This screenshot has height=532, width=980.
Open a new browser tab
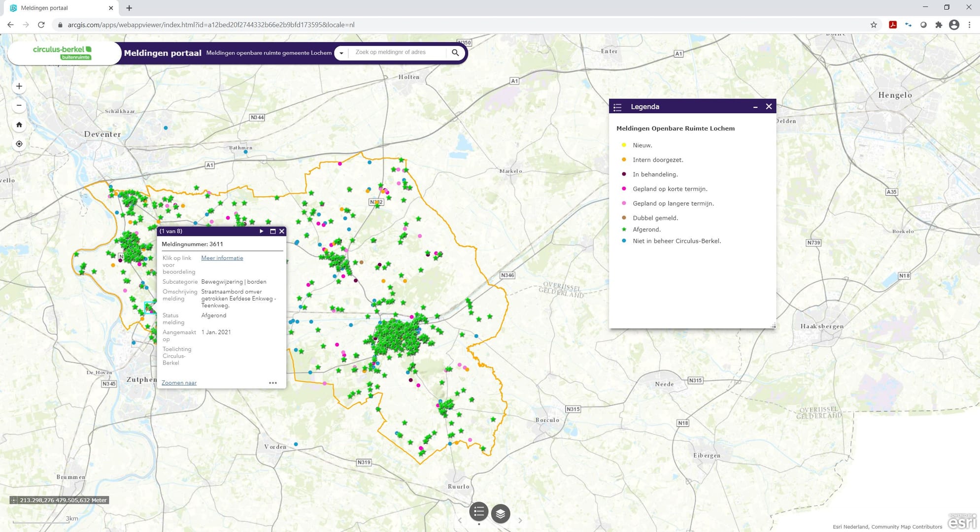point(129,8)
